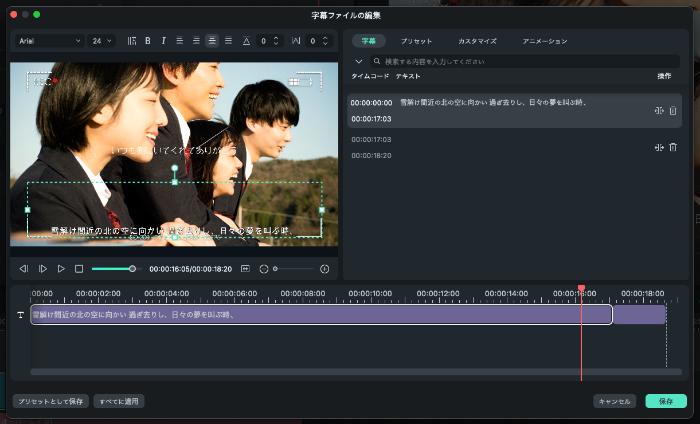Viewport: 700px width, 424px height.
Task: Click the 00:00:00:00 start timecode
Action: tap(371, 103)
